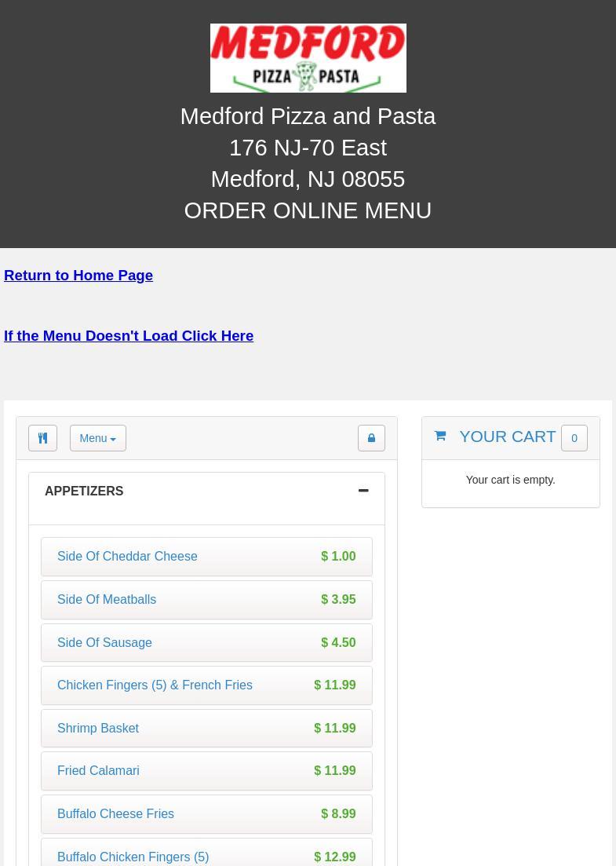Click the cart item count badge
Screen dimensions: 616x866
click(x=574, y=438)
